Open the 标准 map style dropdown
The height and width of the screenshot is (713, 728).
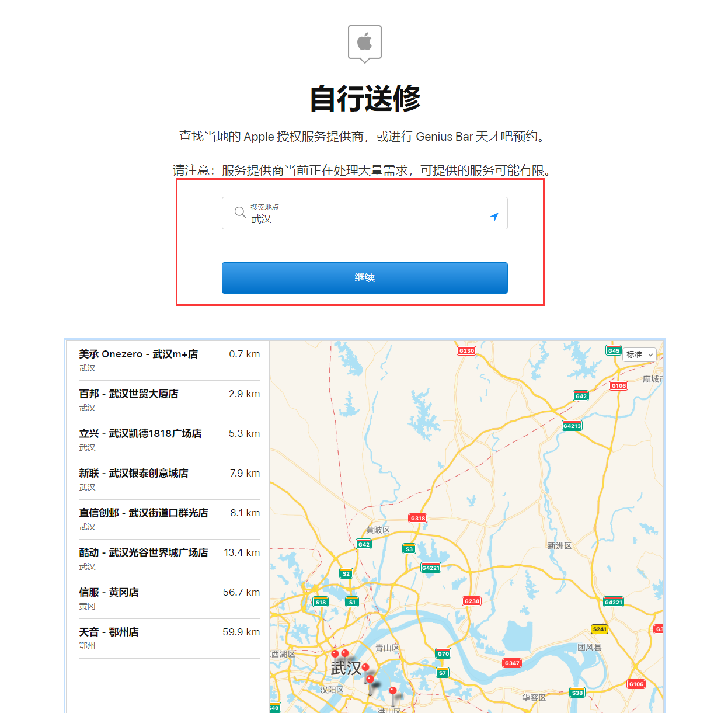tap(639, 354)
